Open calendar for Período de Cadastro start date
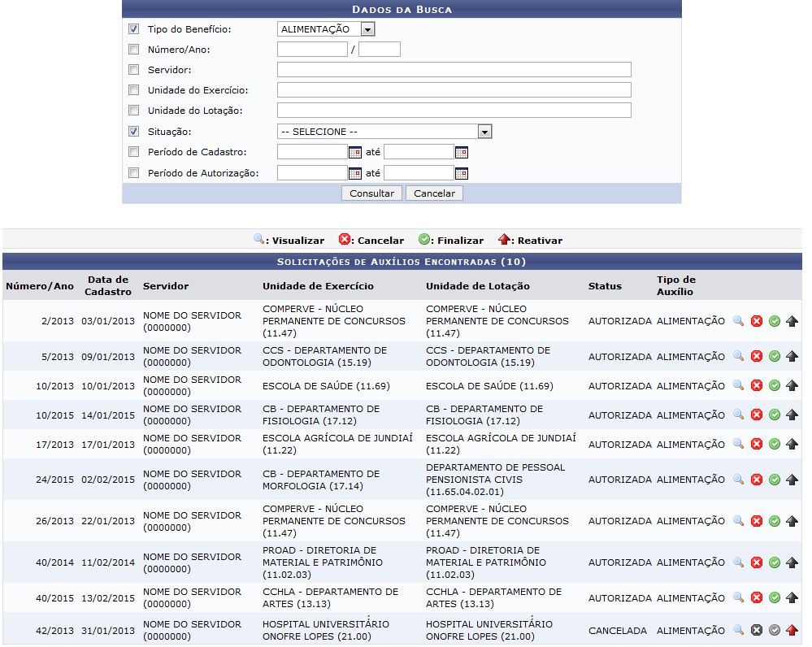 354,152
